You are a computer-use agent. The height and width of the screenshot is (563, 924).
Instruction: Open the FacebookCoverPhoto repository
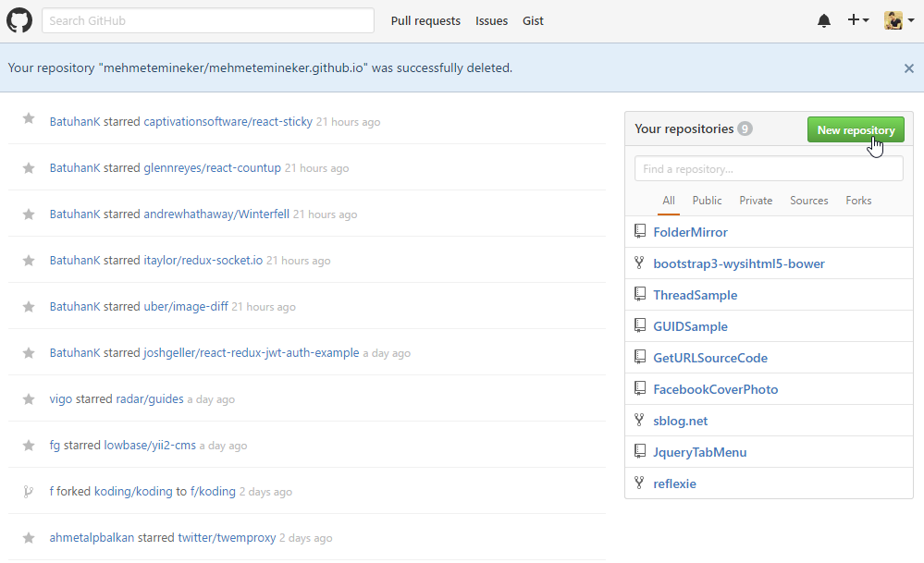point(715,389)
